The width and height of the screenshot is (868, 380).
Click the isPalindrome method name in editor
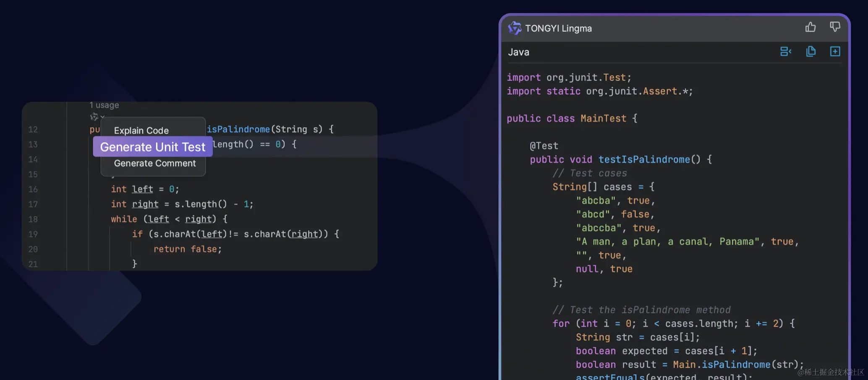click(238, 129)
